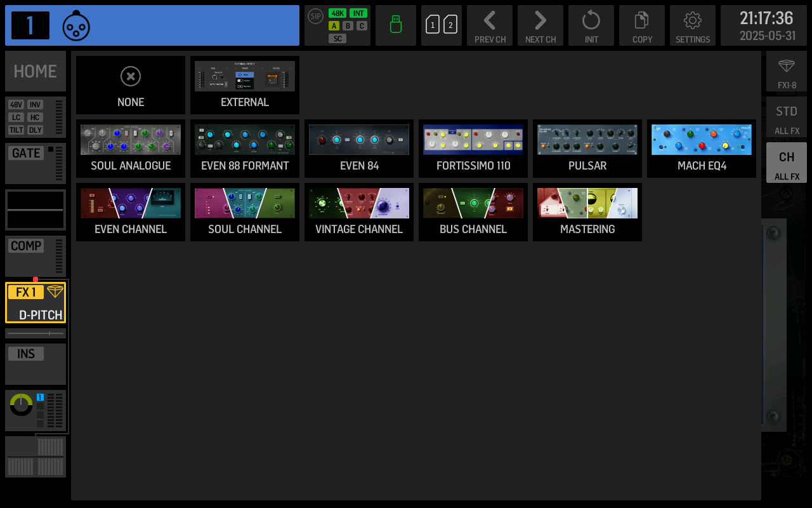Go to previous channel with PREV CH
Screen dimensions: 812x508
point(490,25)
